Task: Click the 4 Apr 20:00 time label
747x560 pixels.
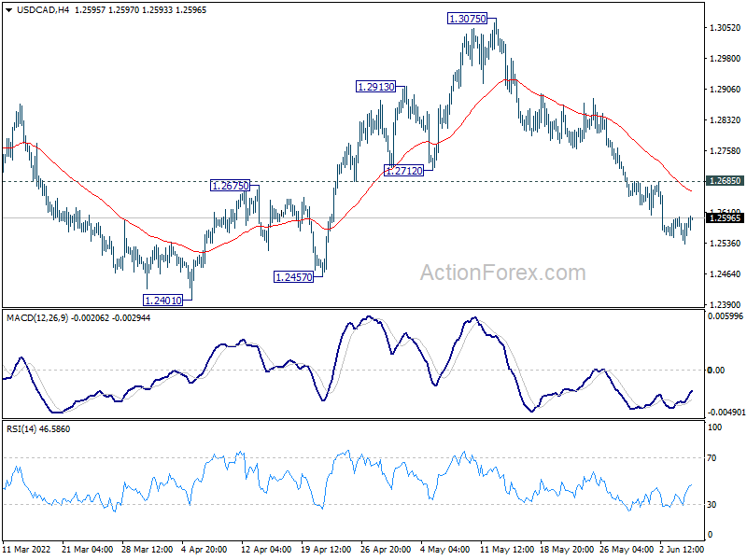Action: 204,549
